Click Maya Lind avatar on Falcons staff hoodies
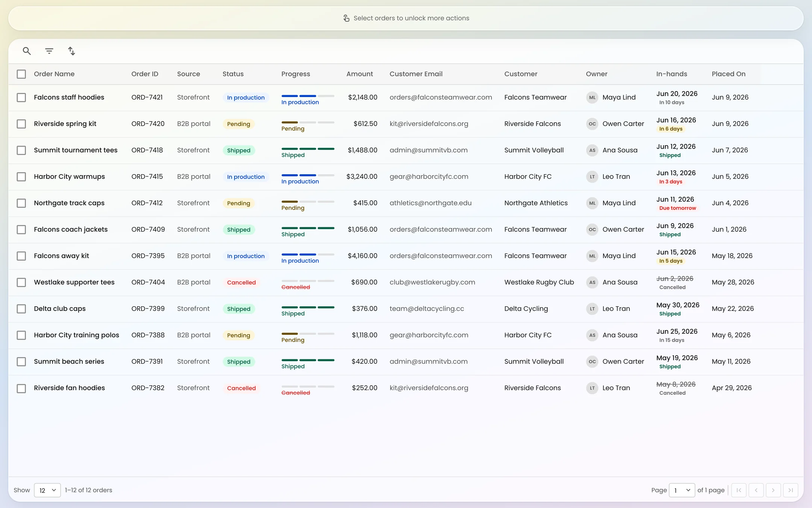This screenshot has width=812, height=508. click(x=592, y=97)
